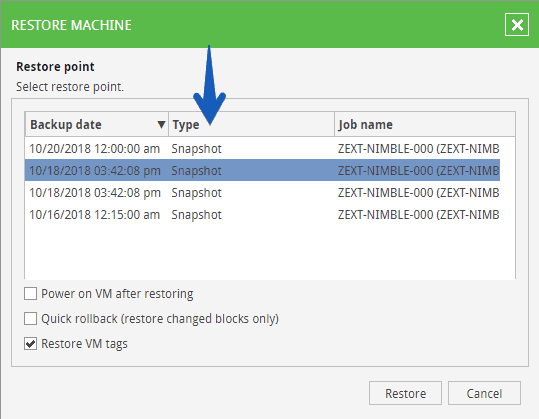The height and width of the screenshot is (419, 539).
Task: Toggle Quick rollback changed blocks only checkbox
Action: (x=31, y=319)
